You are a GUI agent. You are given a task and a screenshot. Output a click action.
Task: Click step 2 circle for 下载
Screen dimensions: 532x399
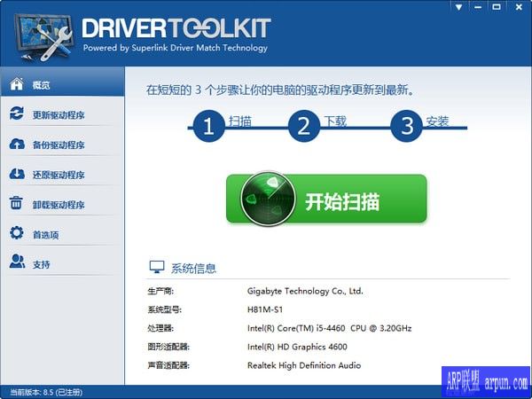[x=303, y=126]
